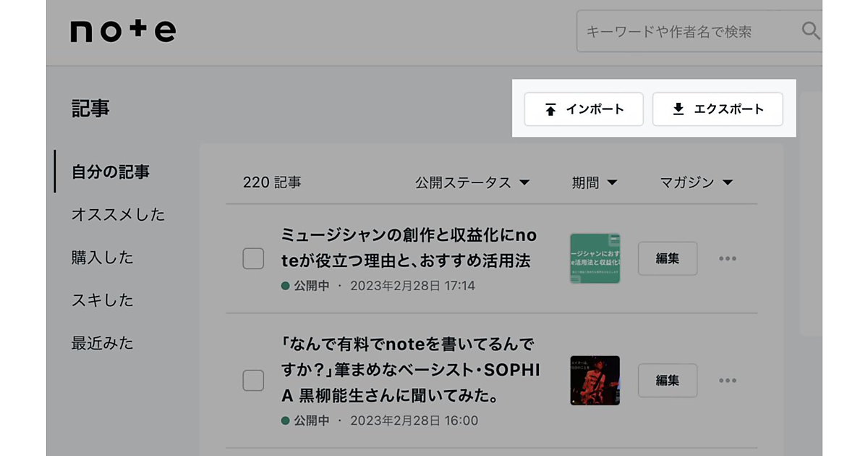Select the checkbox for the musician article
868x456 pixels.
point(253,258)
